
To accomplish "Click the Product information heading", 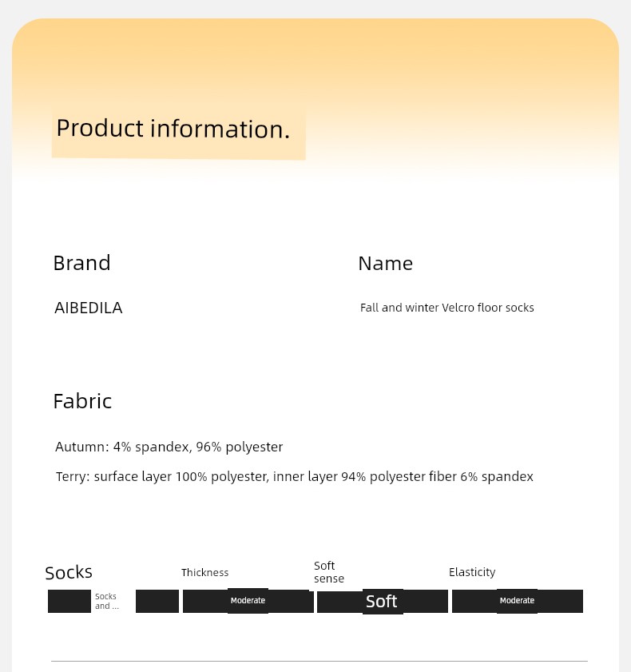I will coord(173,129).
